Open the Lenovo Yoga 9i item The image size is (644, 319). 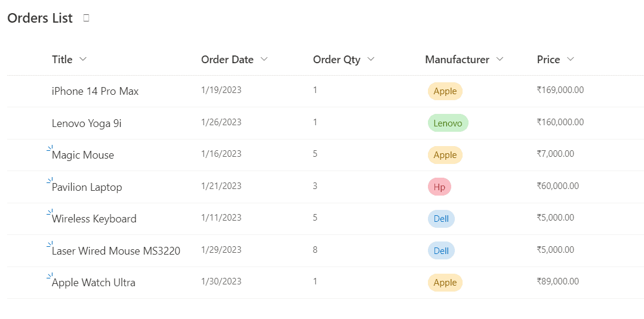(x=87, y=123)
